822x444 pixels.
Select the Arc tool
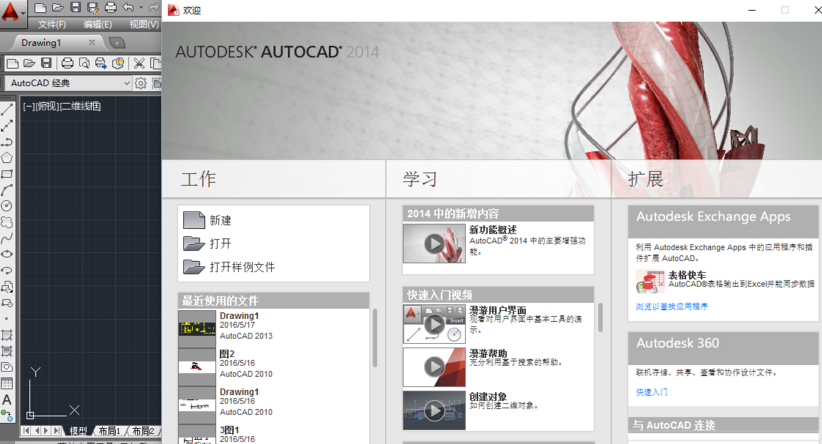pyautogui.click(x=7, y=190)
